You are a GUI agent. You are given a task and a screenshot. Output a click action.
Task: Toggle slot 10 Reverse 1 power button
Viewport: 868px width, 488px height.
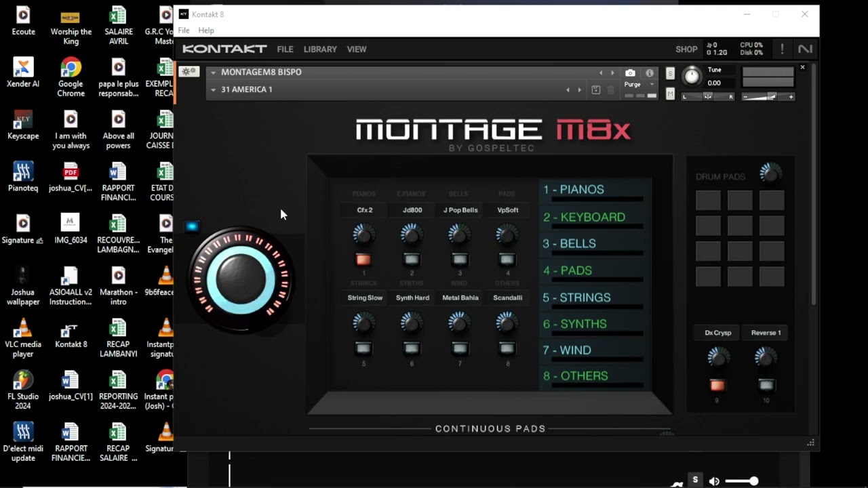tap(766, 385)
